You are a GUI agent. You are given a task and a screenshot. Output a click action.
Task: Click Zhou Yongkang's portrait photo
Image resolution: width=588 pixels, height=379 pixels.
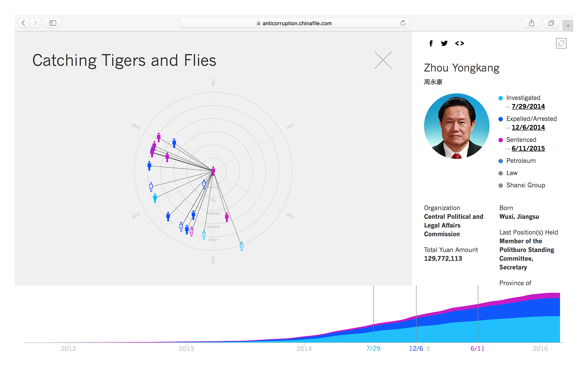pos(457,126)
